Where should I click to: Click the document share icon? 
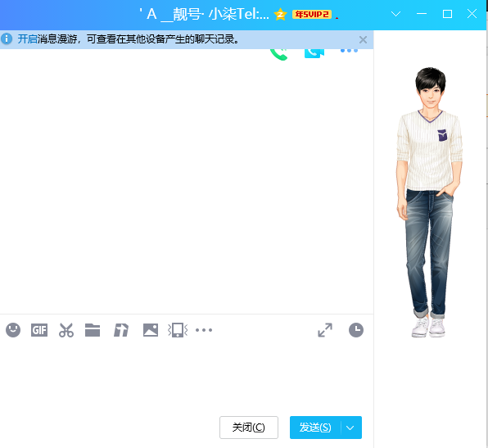pos(121,330)
